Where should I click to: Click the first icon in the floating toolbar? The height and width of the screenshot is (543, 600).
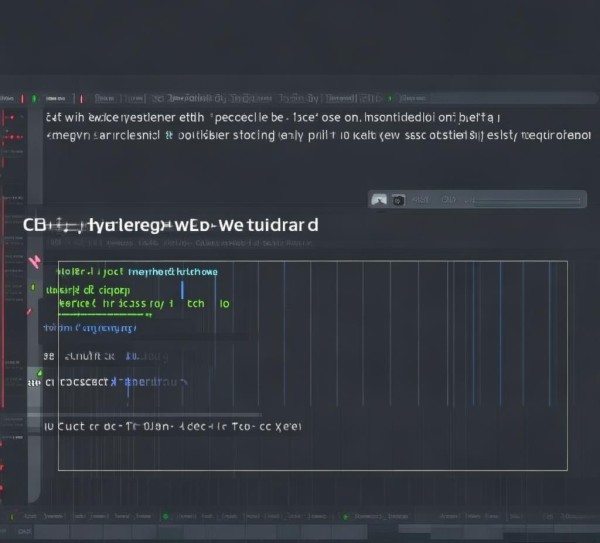(379, 200)
